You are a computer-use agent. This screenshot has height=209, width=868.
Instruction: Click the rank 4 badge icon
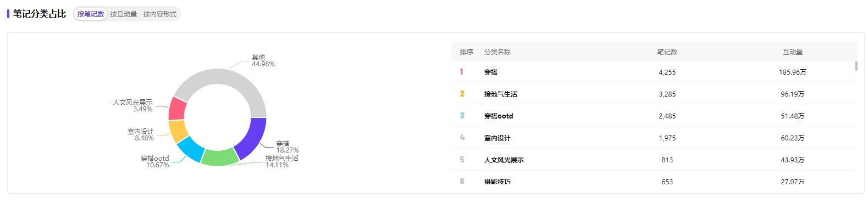462,138
